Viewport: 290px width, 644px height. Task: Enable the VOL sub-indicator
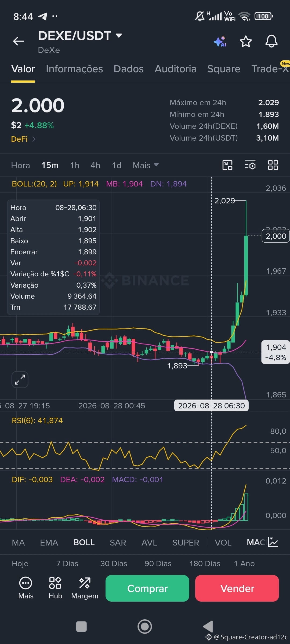click(x=223, y=543)
